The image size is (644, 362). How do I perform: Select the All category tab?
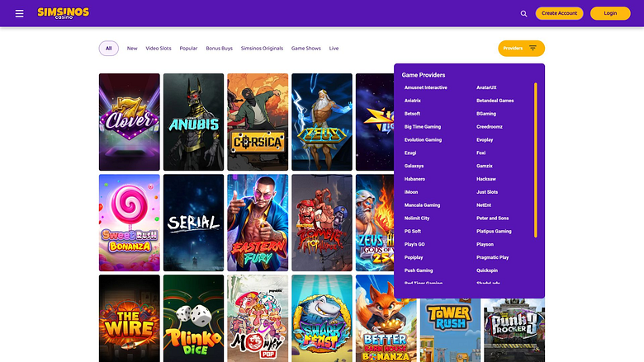coord(108,49)
